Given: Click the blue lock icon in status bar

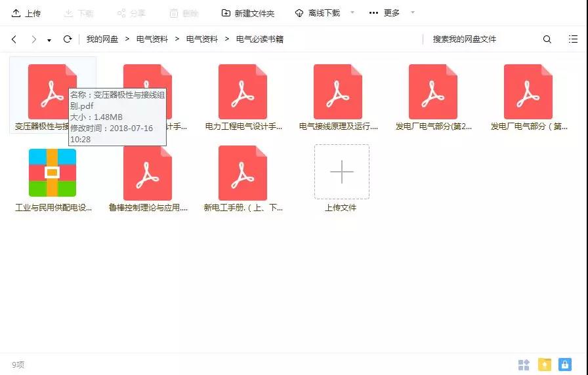Looking at the screenshot, I should tap(564, 365).
